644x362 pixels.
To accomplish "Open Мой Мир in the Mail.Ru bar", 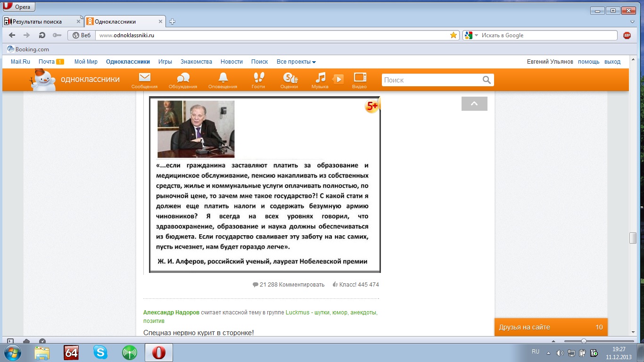I will (x=86, y=62).
